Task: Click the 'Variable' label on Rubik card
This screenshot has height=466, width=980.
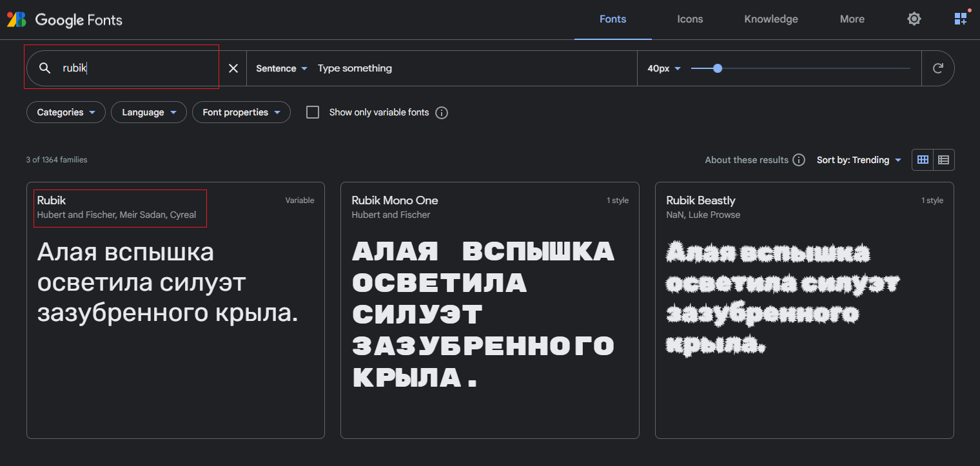Action: click(300, 200)
